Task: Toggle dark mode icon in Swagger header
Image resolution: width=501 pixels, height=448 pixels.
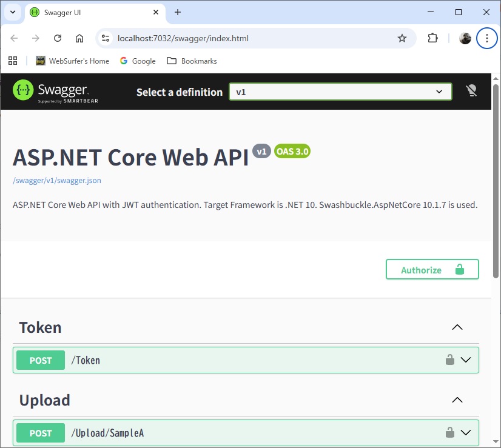Action: point(471,92)
